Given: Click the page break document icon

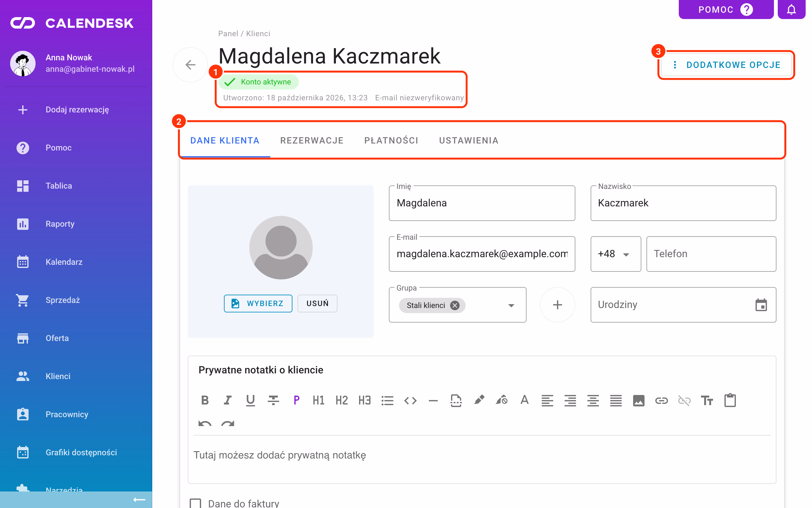Looking at the screenshot, I should (456, 400).
